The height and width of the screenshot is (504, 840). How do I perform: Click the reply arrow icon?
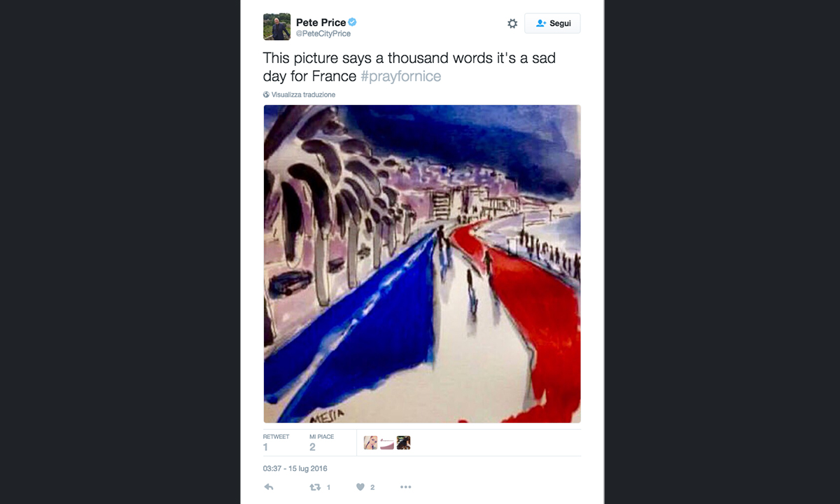coord(269,487)
